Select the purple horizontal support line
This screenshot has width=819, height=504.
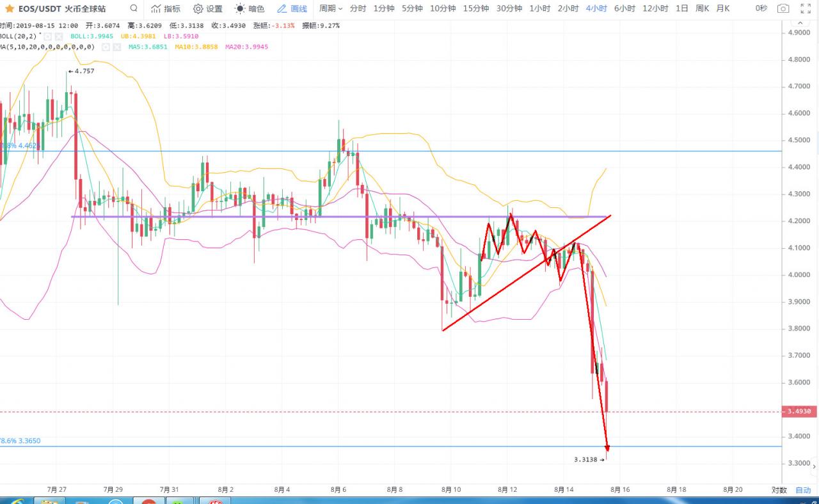click(x=339, y=217)
